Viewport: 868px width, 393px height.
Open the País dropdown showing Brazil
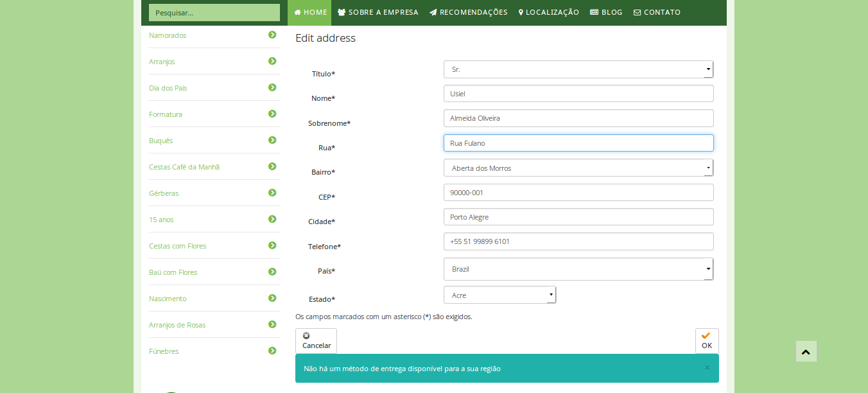tap(578, 269)
